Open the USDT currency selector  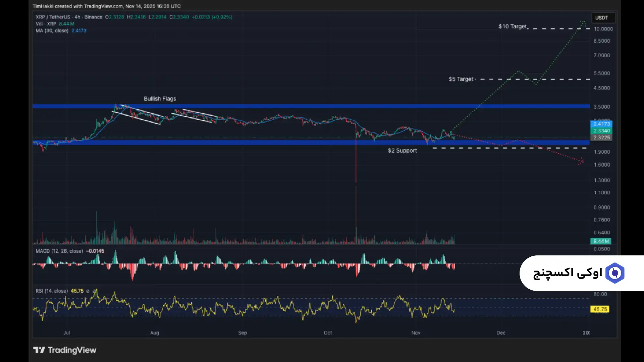coord(601,18)
